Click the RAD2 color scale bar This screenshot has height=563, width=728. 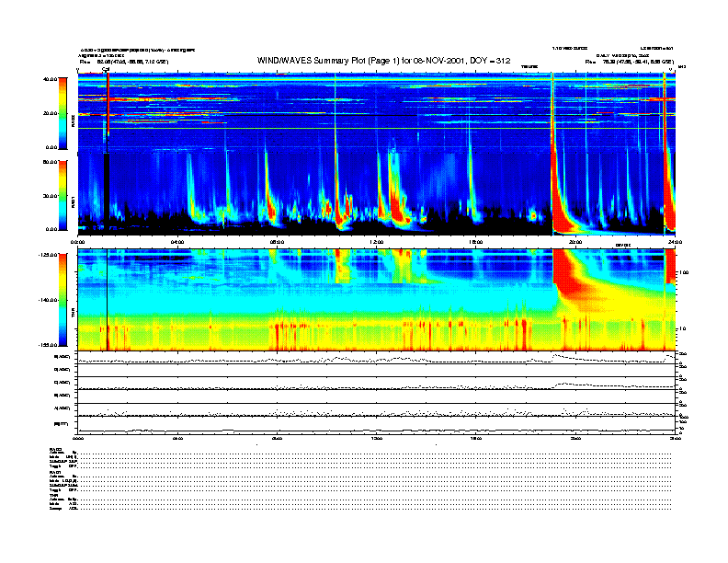click(x=62, y=113)
